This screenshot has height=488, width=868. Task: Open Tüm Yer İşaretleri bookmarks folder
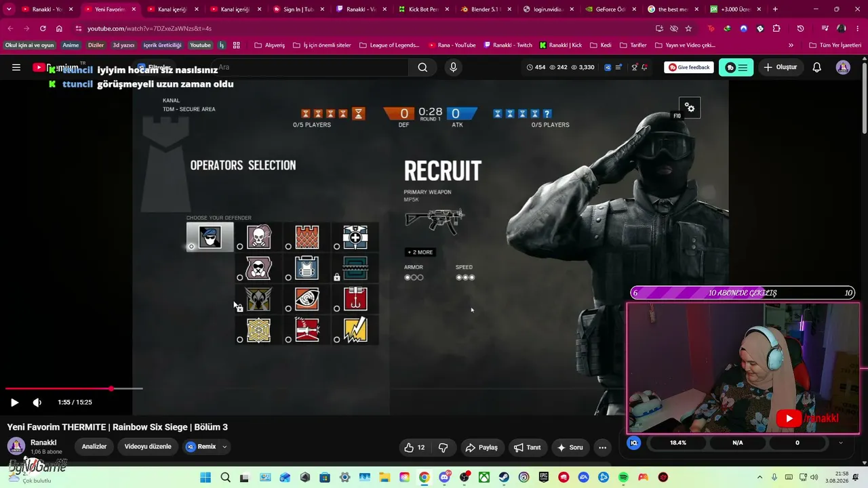point(835,45)
